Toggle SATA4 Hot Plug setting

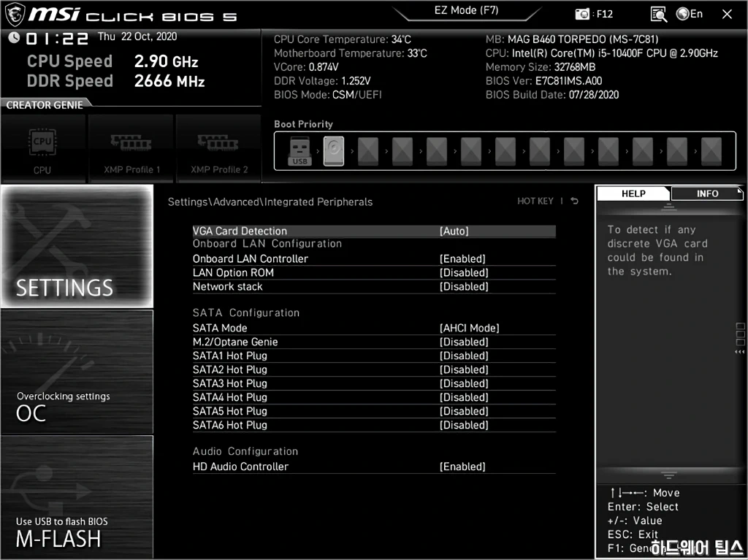coord(374,397)
